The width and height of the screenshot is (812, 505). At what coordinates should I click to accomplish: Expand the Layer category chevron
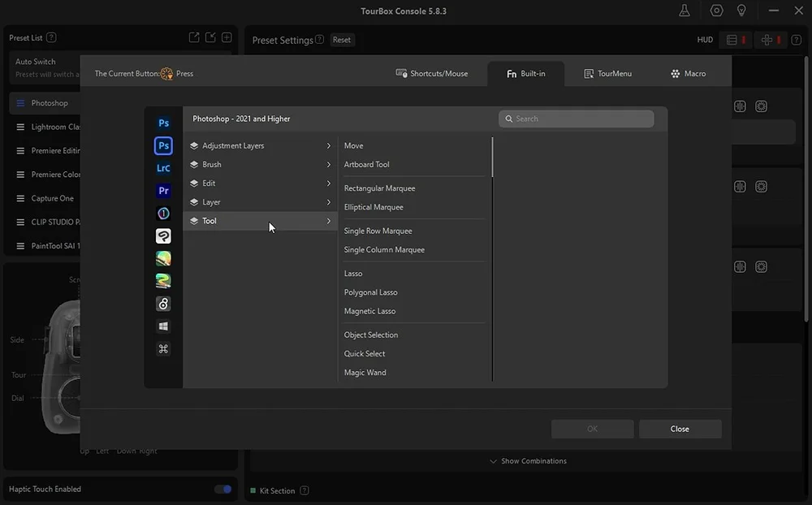tap(328, 202)
